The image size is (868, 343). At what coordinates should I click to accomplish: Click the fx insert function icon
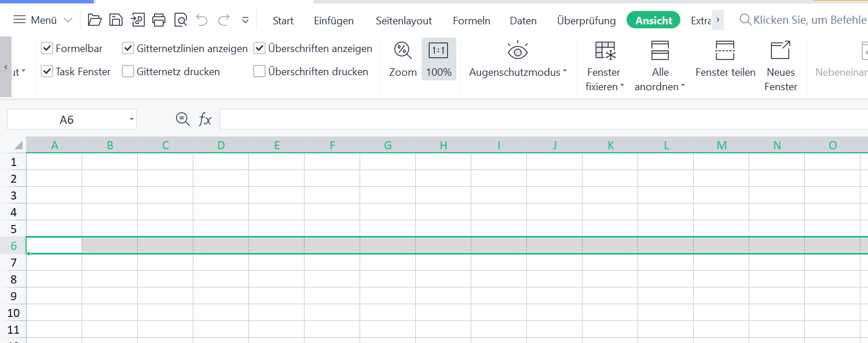tap(205, 120)
